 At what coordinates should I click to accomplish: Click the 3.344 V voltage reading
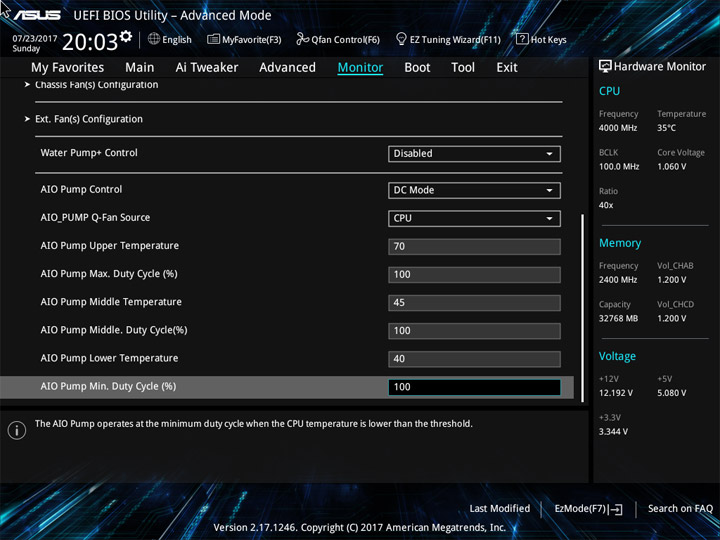[613, 432]
